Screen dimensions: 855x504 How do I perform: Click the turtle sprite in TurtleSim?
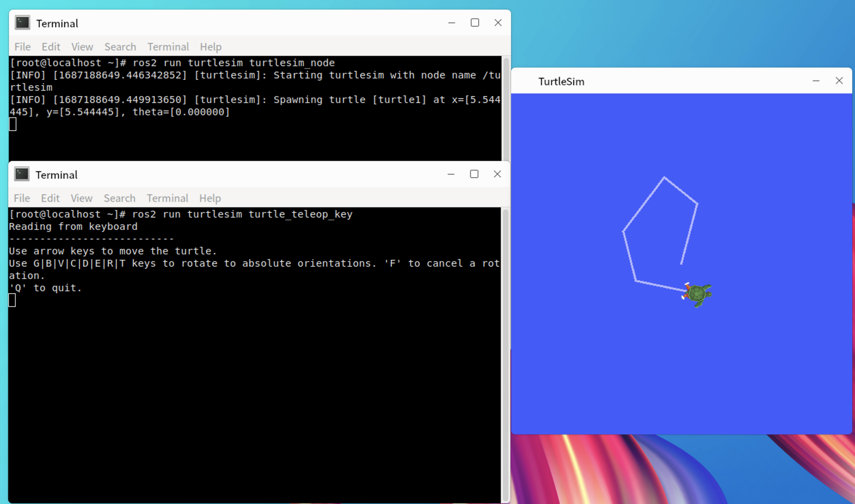(x=698, y=294)
